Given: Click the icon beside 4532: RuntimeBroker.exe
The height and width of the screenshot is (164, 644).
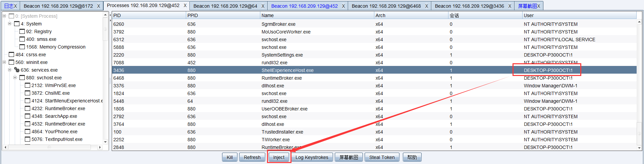Looking at the screenshot, I should 28,124.
